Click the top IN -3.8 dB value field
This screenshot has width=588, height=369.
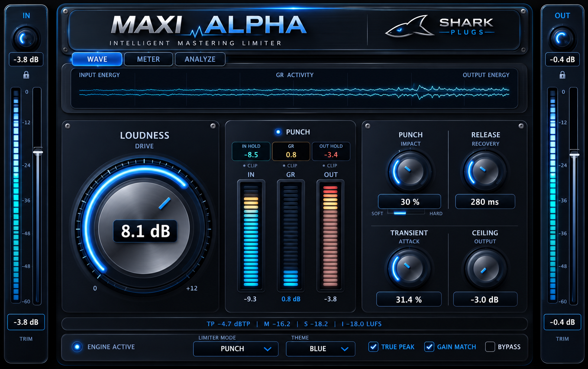pyautogui.click(x=26, y=59)
